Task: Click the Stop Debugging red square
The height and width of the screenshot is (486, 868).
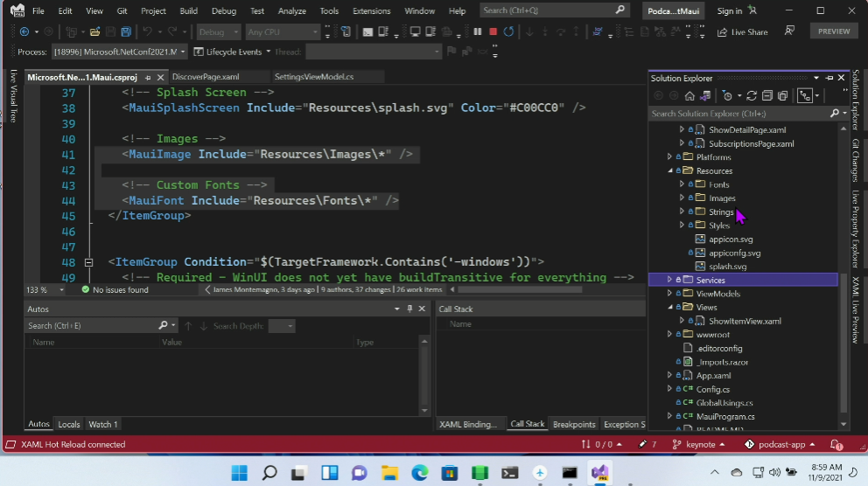Action: 493,32
